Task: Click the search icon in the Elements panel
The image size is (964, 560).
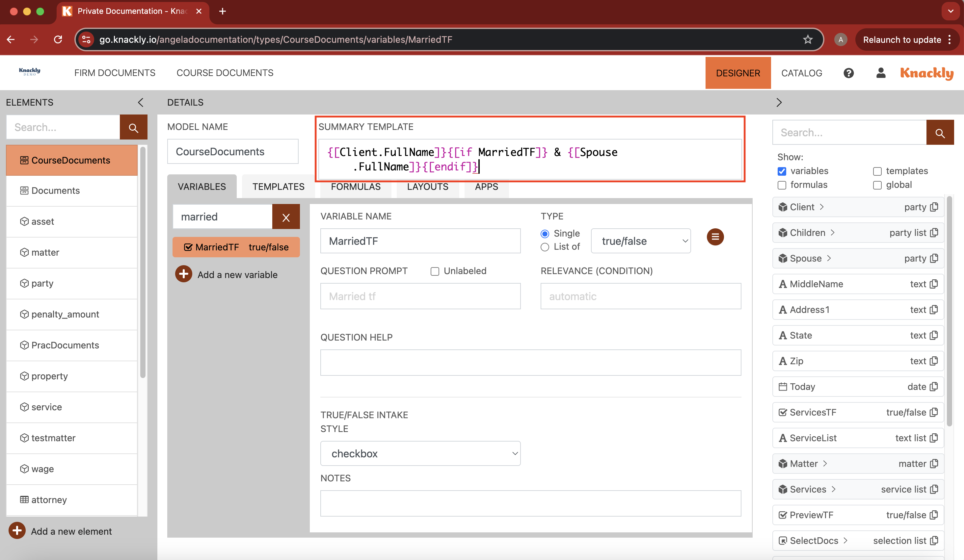Action: [133, 127]
